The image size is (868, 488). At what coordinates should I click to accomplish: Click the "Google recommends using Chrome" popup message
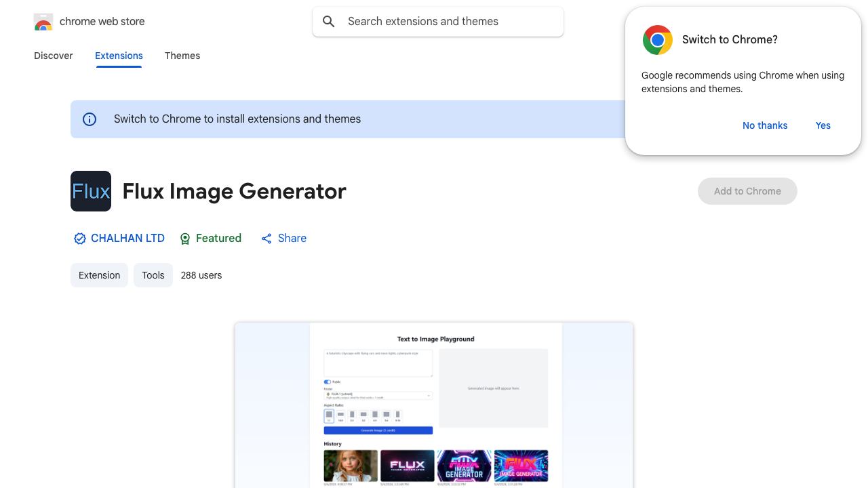click(743, 82)
